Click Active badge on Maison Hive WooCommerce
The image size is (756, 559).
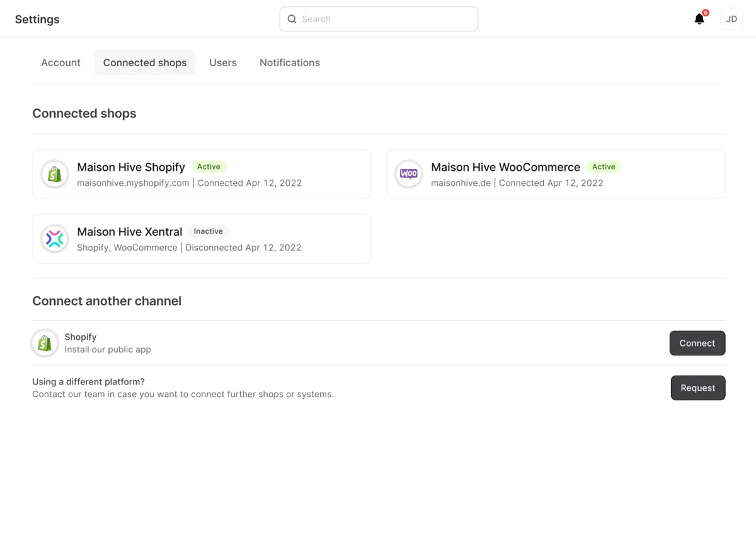[x=604, y=167]
